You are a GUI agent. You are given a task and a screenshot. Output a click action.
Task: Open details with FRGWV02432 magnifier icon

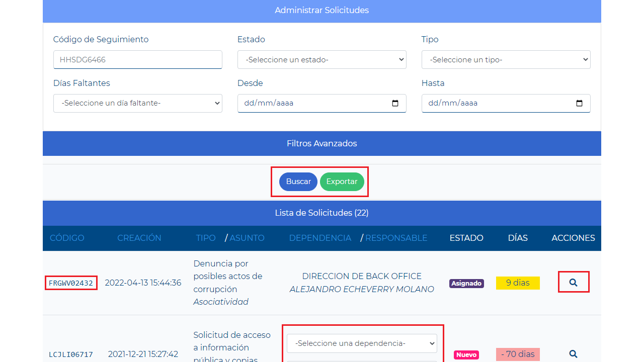tap(573, 283)
